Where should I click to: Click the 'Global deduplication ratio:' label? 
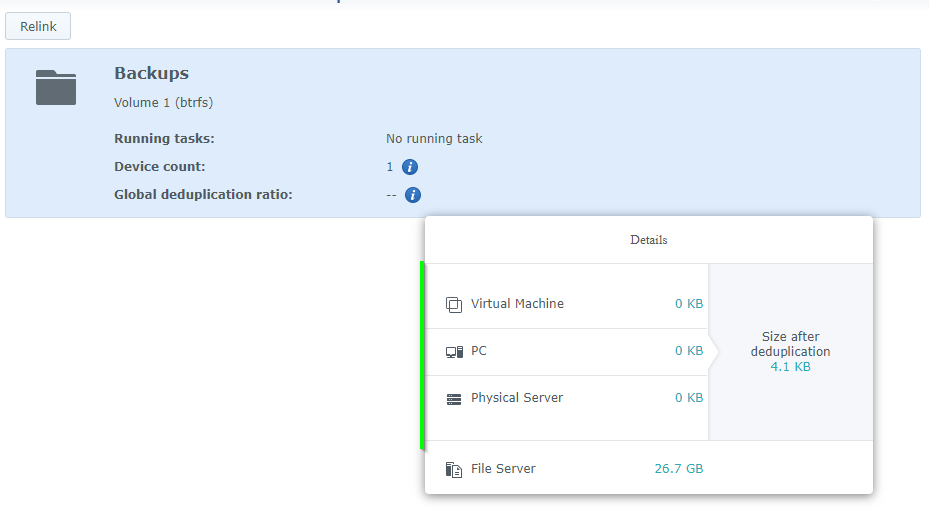(203, 194)
